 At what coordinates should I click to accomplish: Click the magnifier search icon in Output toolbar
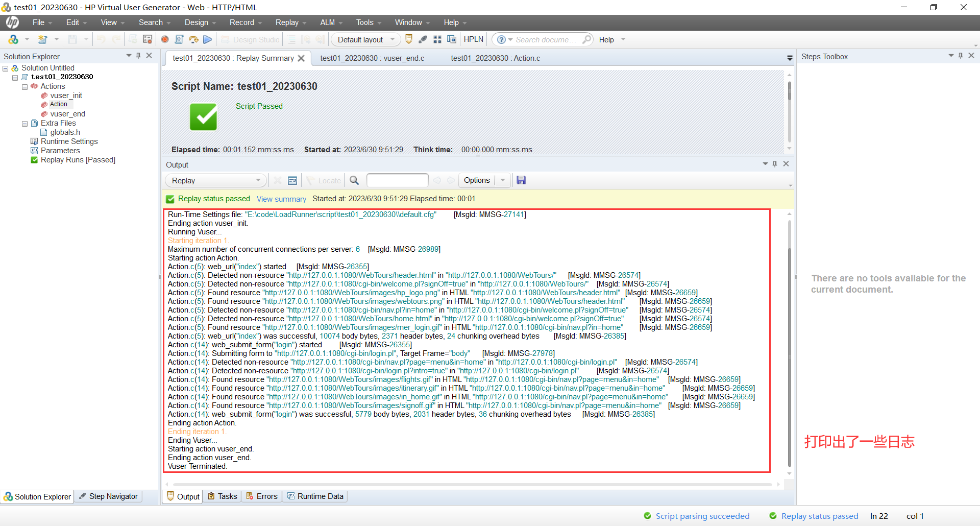[354, 180]
